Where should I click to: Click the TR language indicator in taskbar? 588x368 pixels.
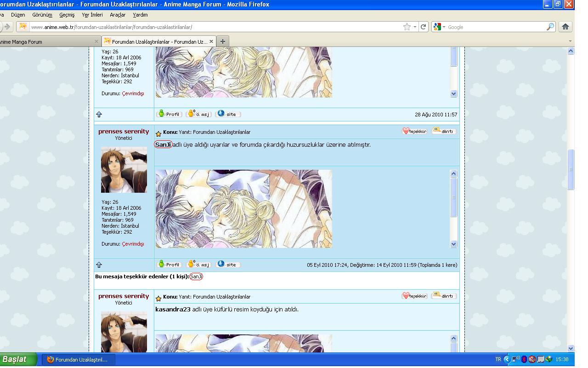point(498,359)
